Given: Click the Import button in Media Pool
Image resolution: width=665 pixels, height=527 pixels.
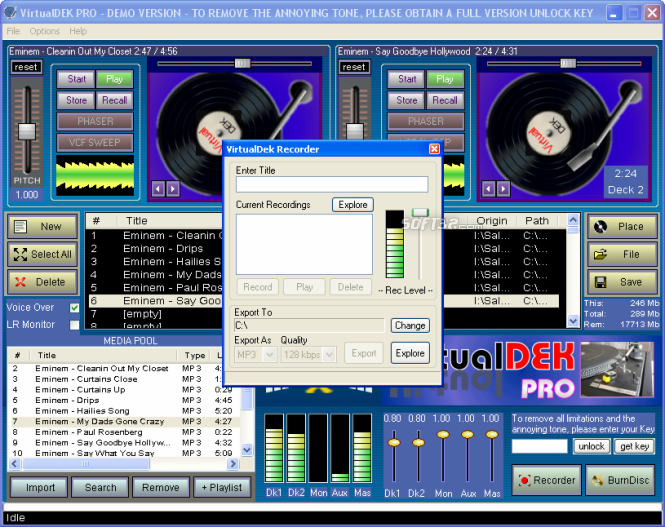Looking at the screenshot, I should tap(39, 488).
